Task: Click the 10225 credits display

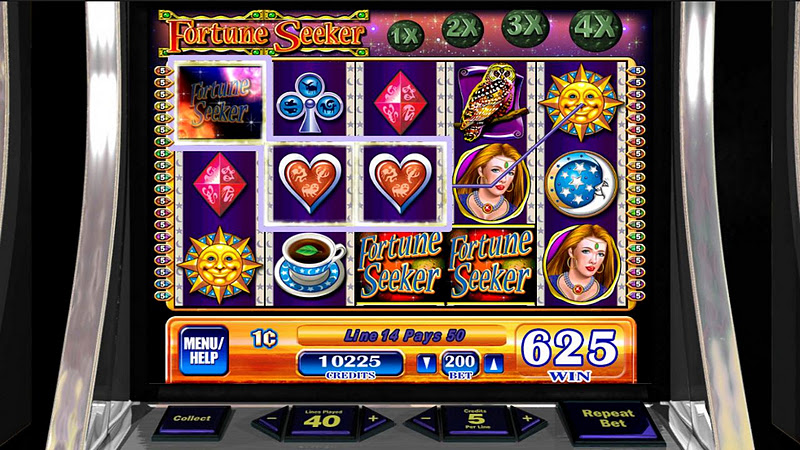Action: pyautogui.click(x=351, y=362)
